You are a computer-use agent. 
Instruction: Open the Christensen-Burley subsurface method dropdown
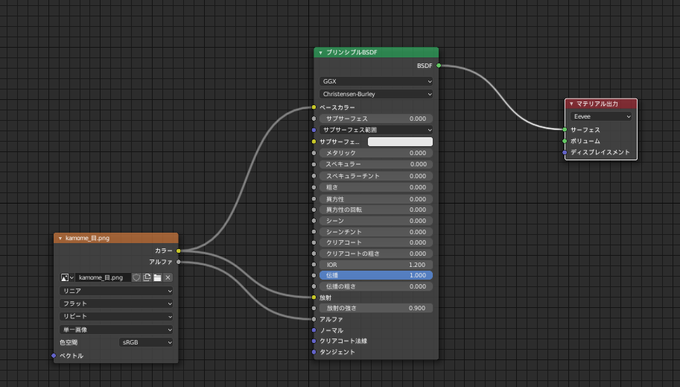coord(376,94)
